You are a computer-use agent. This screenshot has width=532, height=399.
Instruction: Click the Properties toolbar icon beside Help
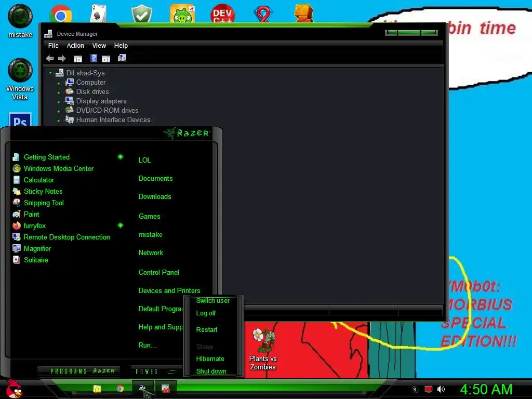tap(106, 59)
